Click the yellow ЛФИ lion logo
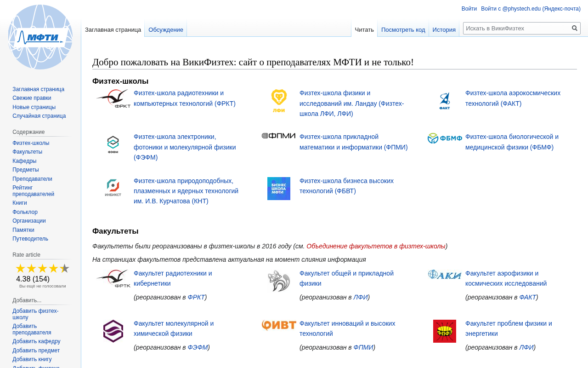The width and height of the screenshot is (588, 368). (279, 101)
